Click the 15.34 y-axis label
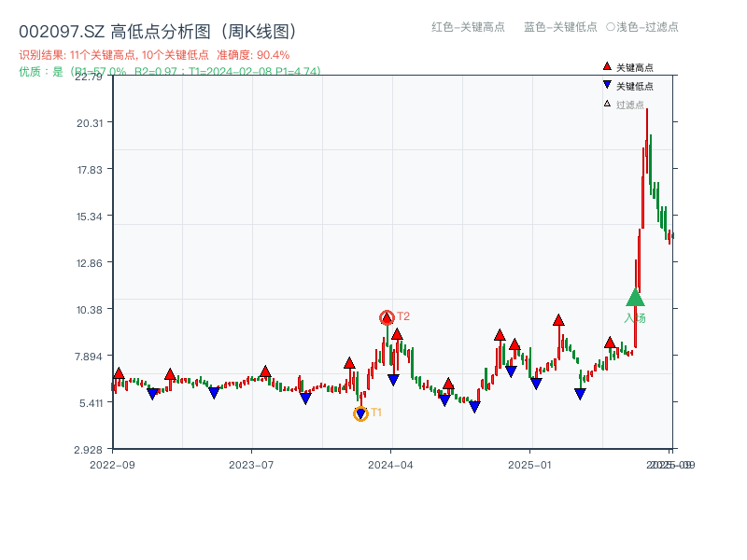 90,217
